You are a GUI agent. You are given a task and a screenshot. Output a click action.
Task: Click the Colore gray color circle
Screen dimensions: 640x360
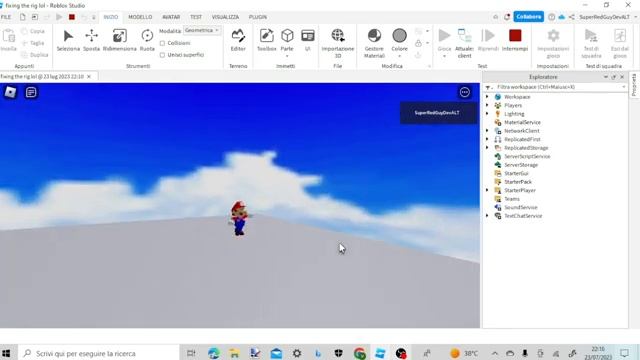click(x=400, y=36)
